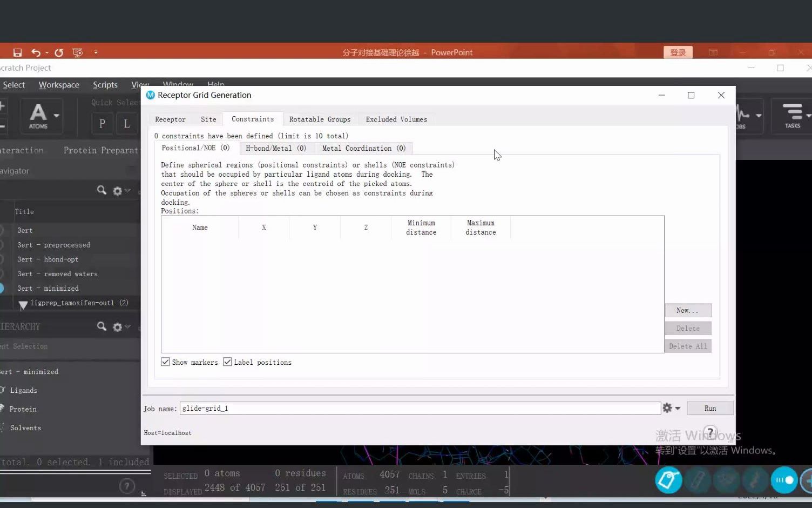Maximize the Receptor Grid Generation dialog
The image size is (812, 508).
691,95
